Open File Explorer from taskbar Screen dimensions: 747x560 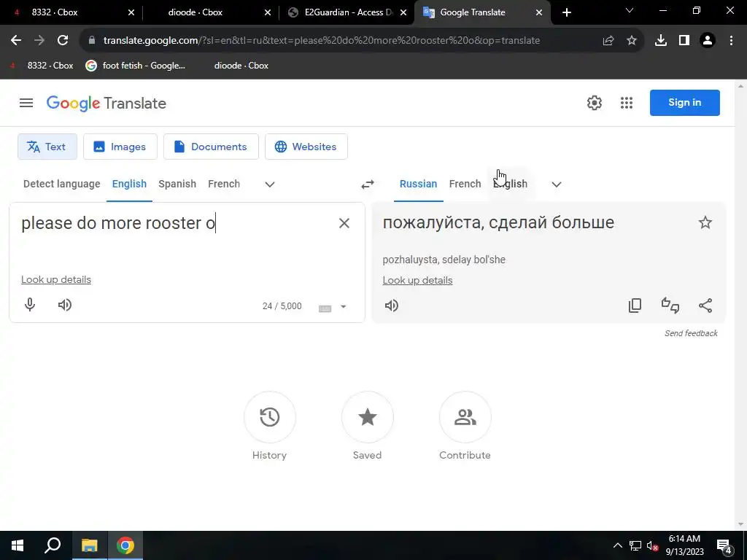[x=89, y=545]
